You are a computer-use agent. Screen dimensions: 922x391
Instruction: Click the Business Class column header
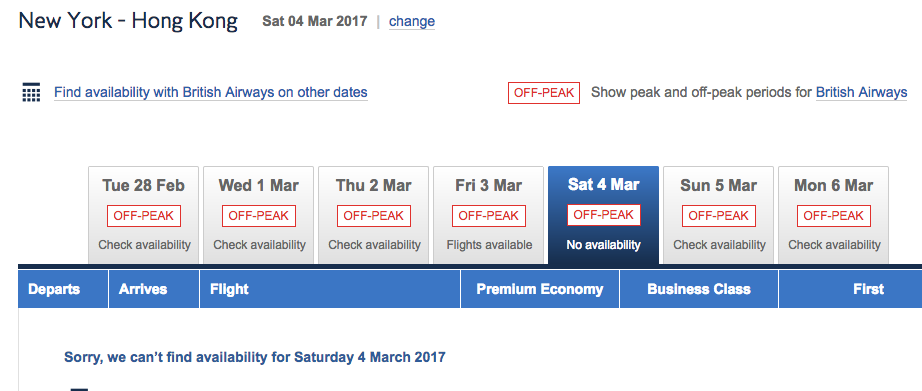699,289
